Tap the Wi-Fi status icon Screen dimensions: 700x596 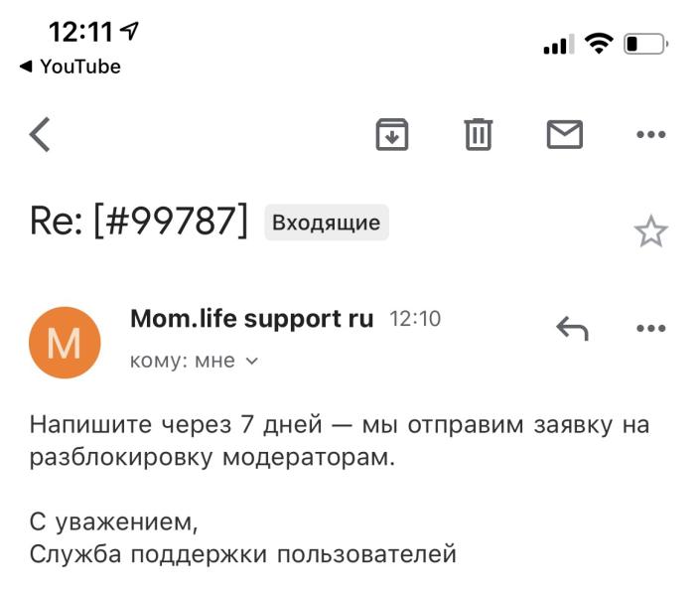[599, 44]
